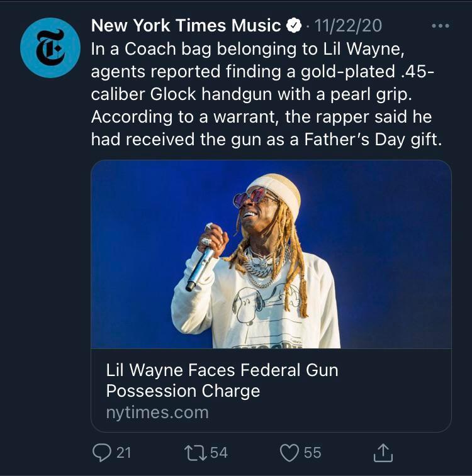This screenshot has height=476, width=472.
Task: Click the New York Times Music account name
Action: [186, 26]
